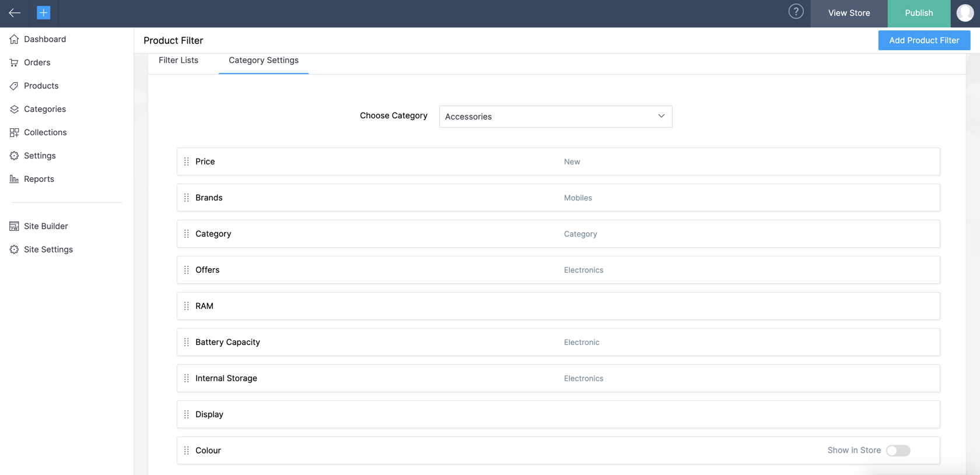Click the Accessories dropdown chevron
This screenshot has height=475, width=980.
[661, 116]
